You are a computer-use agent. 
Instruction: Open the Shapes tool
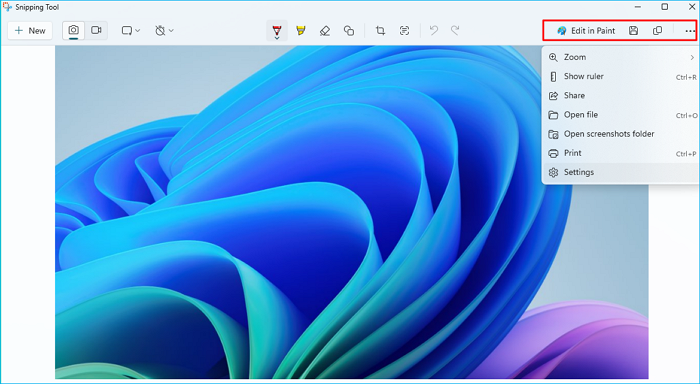click(x=349, y=30)
